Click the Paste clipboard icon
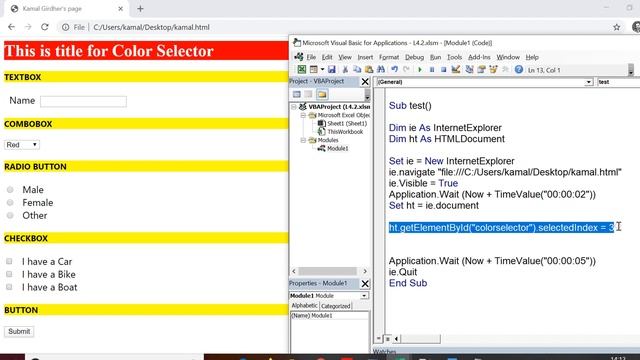The image size is (640, 360). (369, 70)
